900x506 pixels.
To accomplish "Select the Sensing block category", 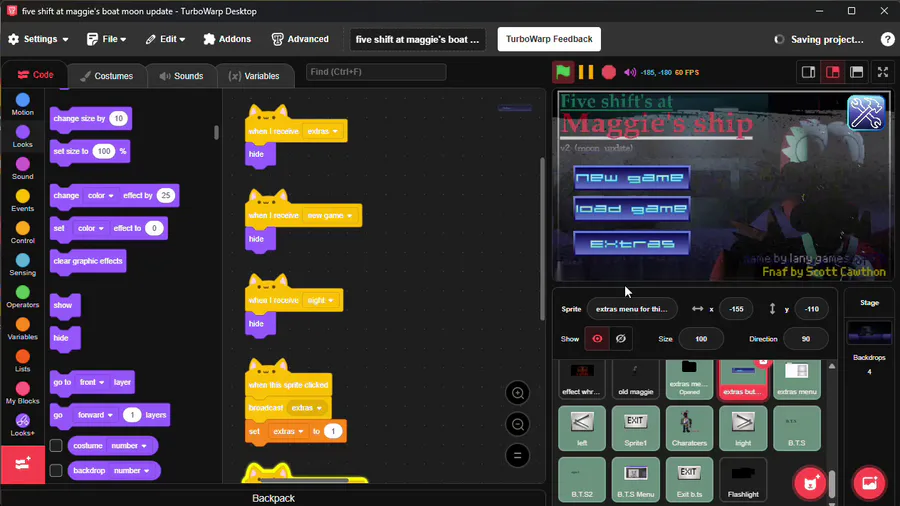I will point(22,266).
